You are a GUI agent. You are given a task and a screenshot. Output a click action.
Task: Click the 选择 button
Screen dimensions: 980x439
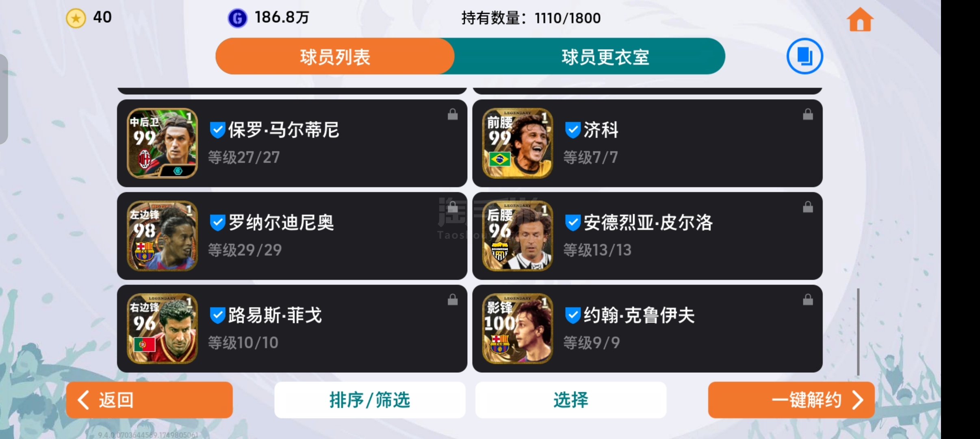[570, 400]
